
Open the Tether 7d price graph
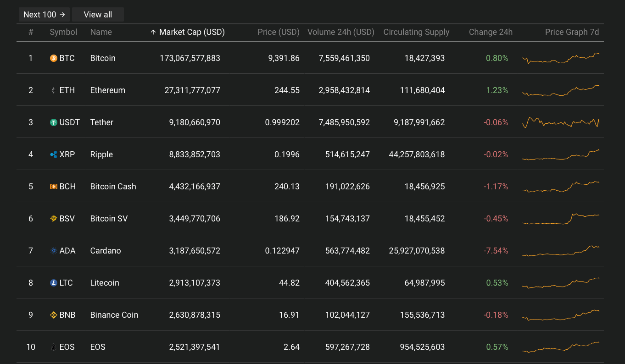561,122
